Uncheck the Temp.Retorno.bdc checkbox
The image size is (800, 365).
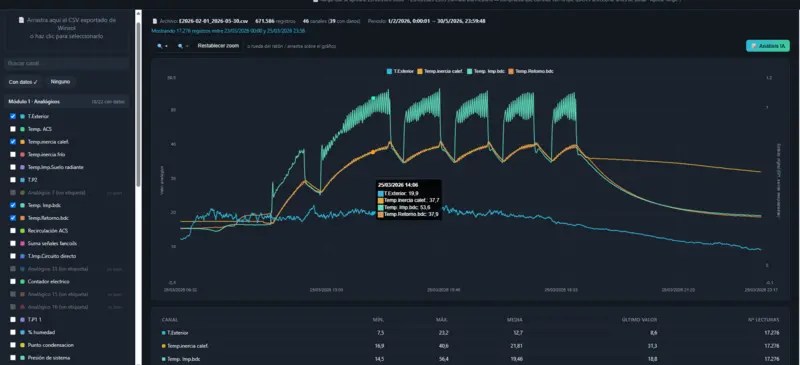click(x=13, y=218)
